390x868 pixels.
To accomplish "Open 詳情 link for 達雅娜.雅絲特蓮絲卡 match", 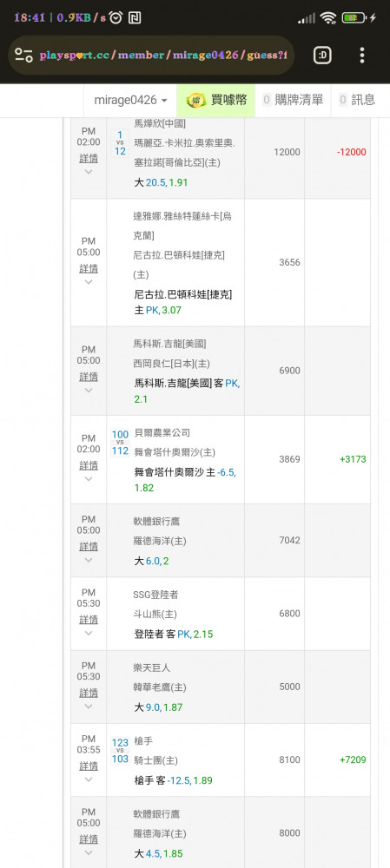I will click(x=89, y=268).
